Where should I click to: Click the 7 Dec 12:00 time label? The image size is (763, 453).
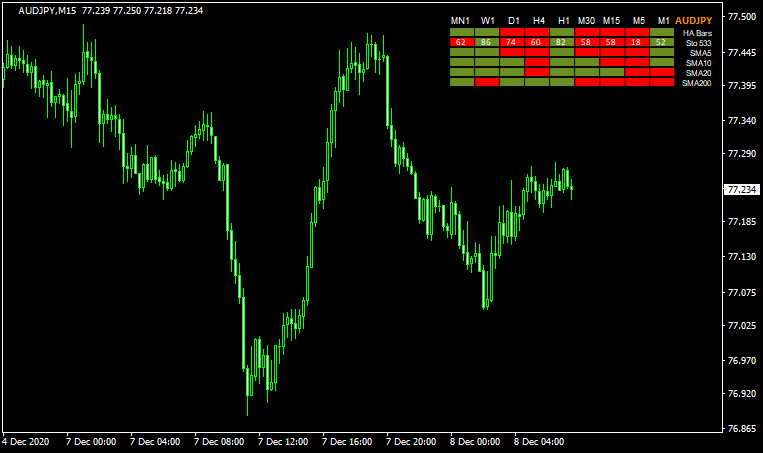point(283,441)
